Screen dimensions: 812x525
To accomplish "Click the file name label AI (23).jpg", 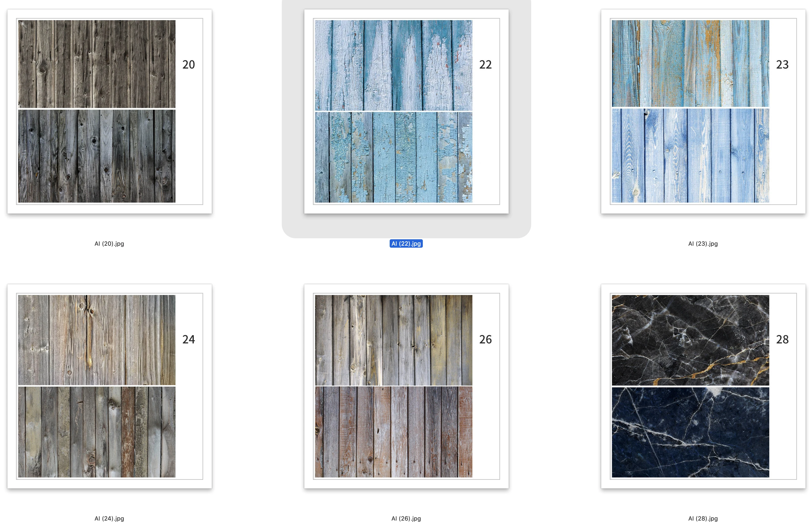I will pos(703,243).
